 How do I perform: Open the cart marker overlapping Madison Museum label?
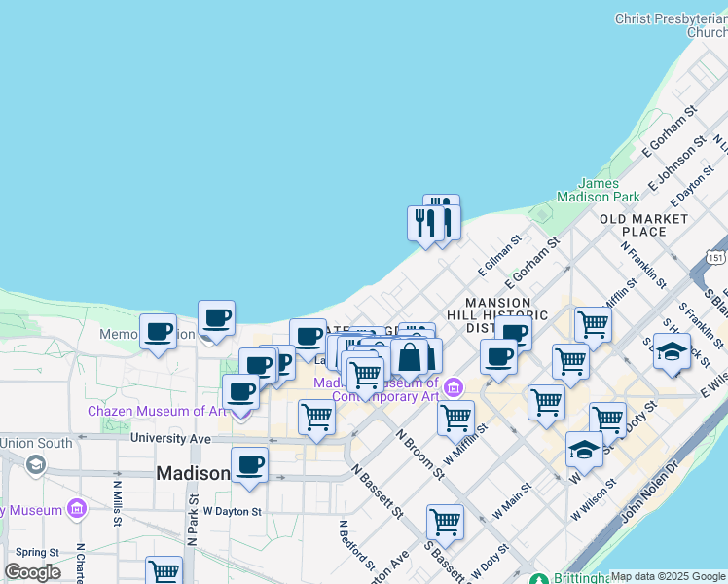point(365,374)
